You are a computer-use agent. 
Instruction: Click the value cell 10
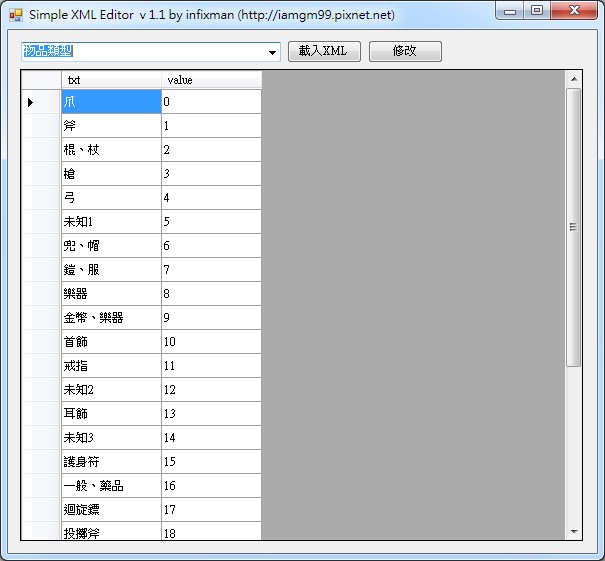211,341
